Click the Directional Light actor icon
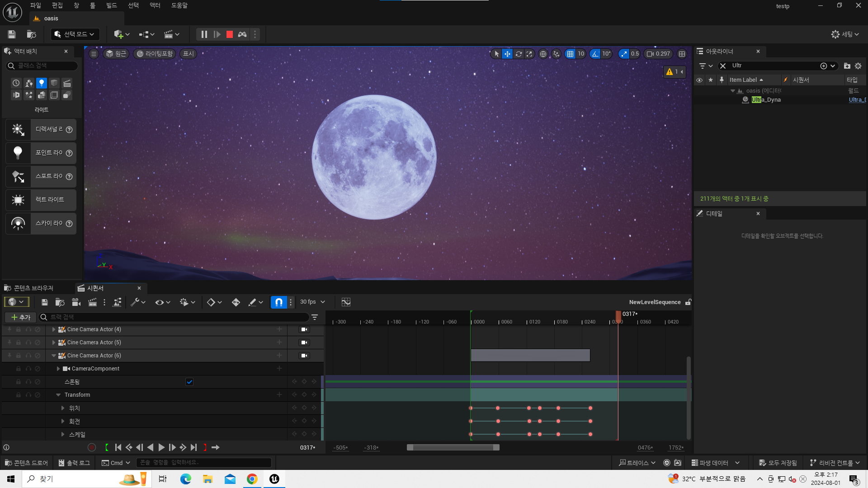 click(18, 130)
